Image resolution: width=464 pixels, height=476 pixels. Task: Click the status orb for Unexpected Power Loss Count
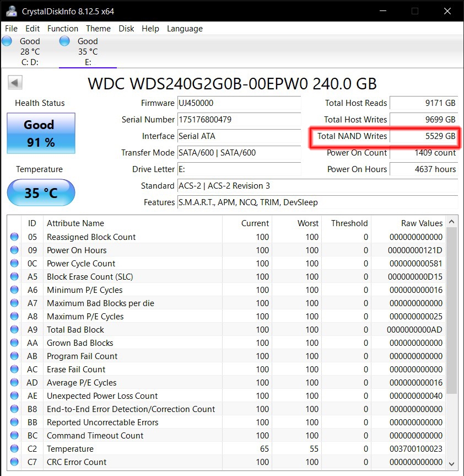(14, 395)
